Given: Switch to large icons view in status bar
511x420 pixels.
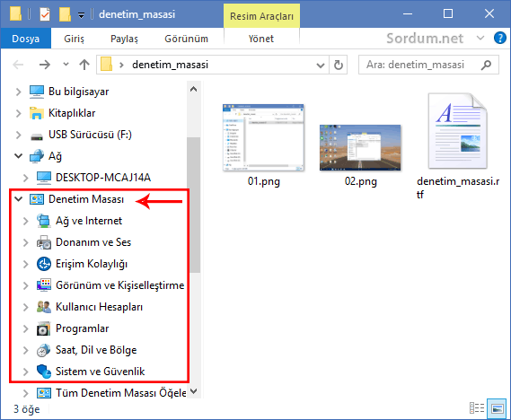Looking at the screenshot, I should 497,408.
